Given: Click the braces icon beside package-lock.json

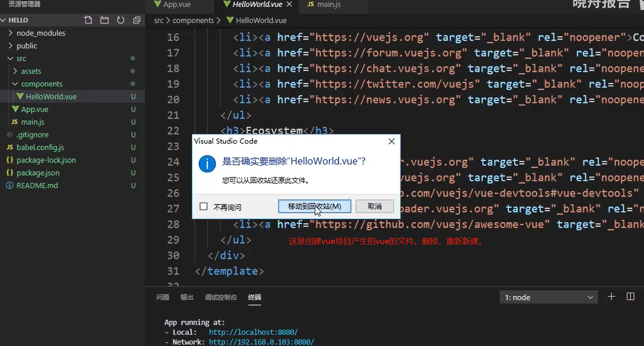Looking at the screenshot, I should pyautogui.click(x=10, y=160).
